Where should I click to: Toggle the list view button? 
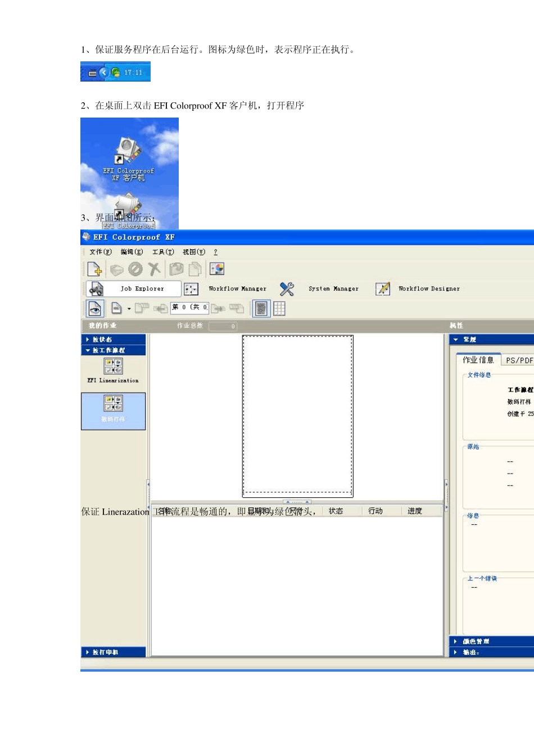tap(261, 308)
